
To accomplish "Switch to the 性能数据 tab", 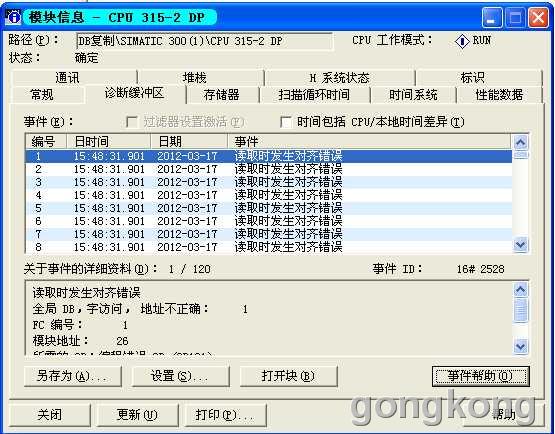I will (x=499, y=95).
